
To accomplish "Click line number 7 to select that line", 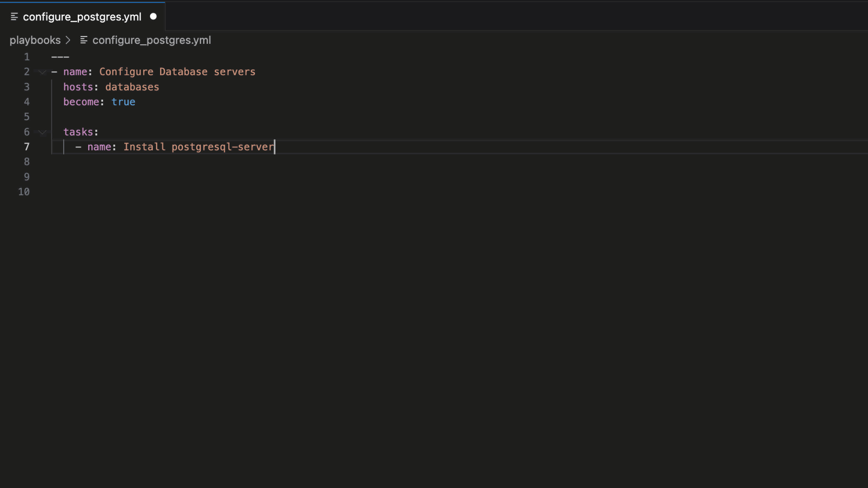I will click(x=26, y=146).
